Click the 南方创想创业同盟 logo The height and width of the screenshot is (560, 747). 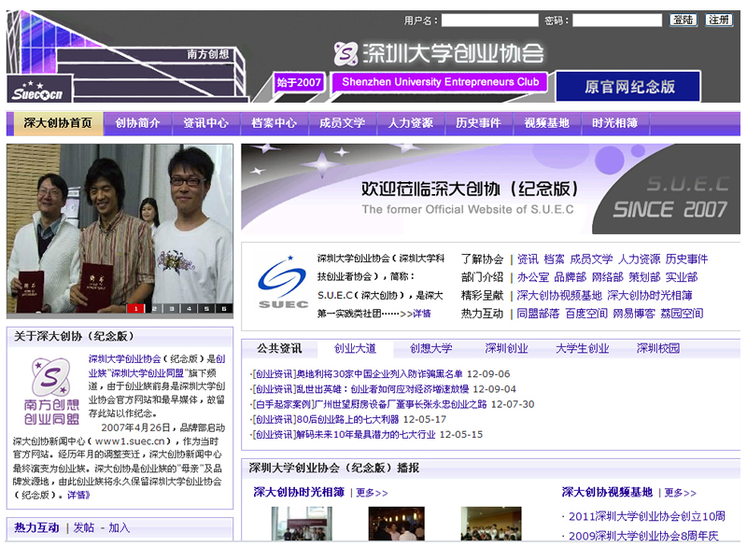[x=51, y=391]
